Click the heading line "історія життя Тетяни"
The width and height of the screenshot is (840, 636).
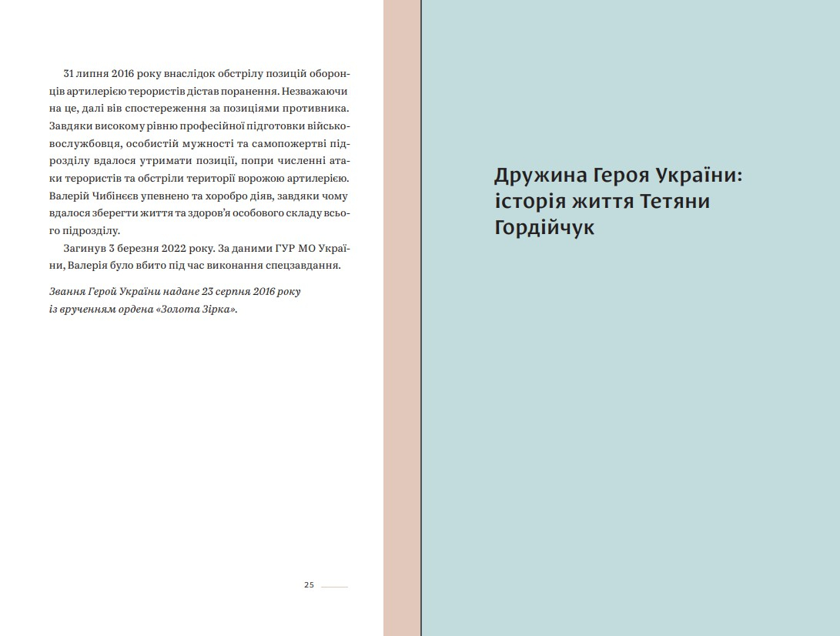pos(601,202)
